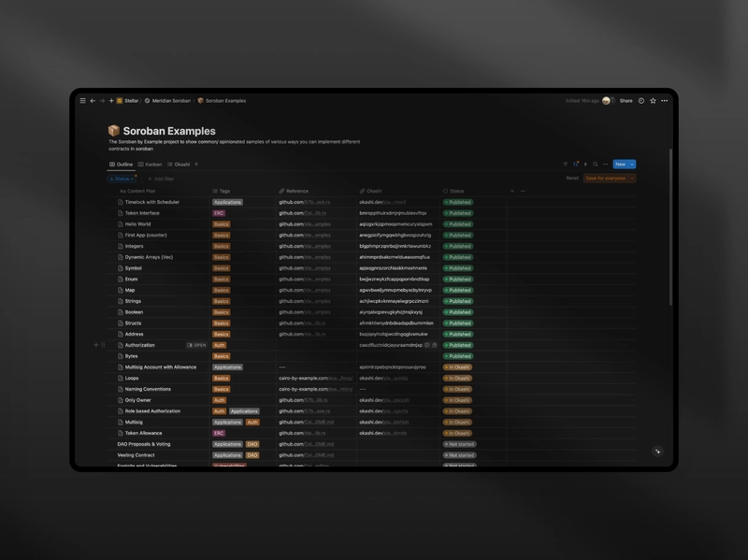Open the database search icon
This screenshot has height=560, width=748.
tap(596, 165)
